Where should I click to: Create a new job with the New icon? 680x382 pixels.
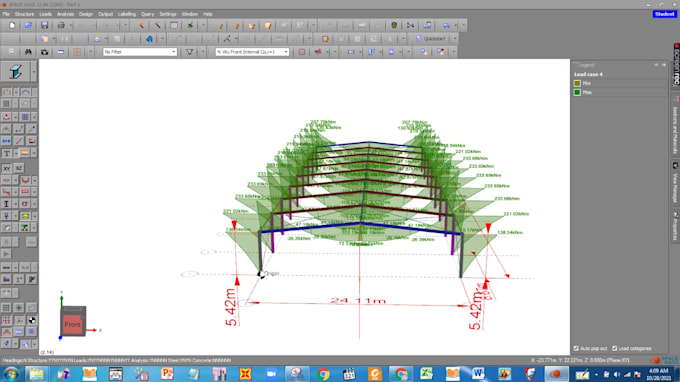click(x=12, y=26)
